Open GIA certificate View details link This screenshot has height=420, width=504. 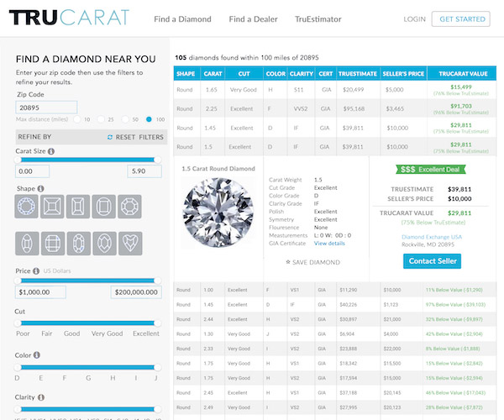[x=329, y=244]
